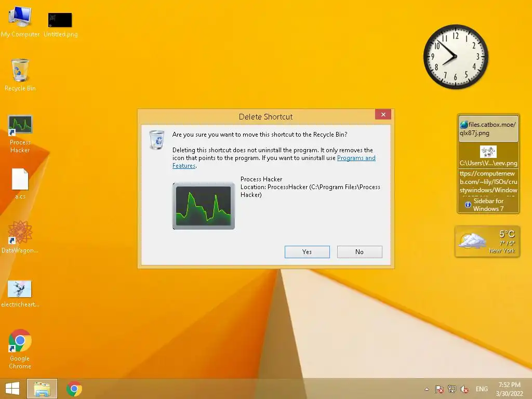Click the analog clock gadget
Viewport: 532px width, 399px height.
pyautogui.click(x=456, y=57)
